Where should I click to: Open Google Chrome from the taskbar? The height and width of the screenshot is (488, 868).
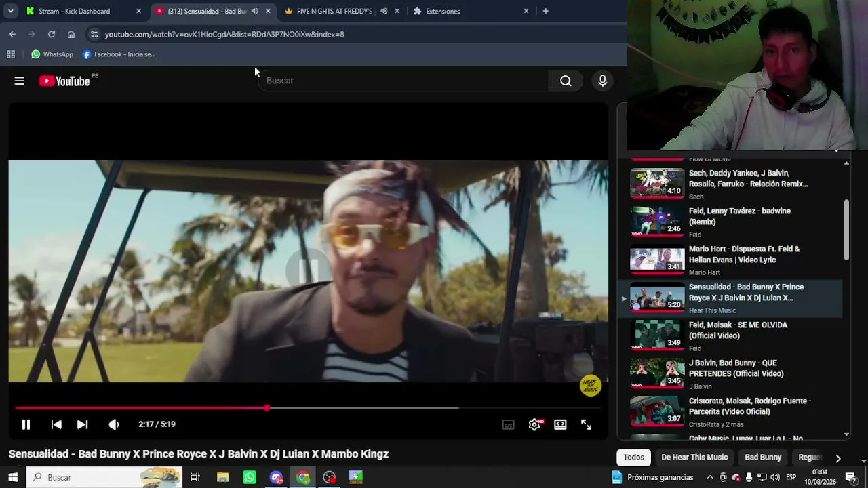303,477
